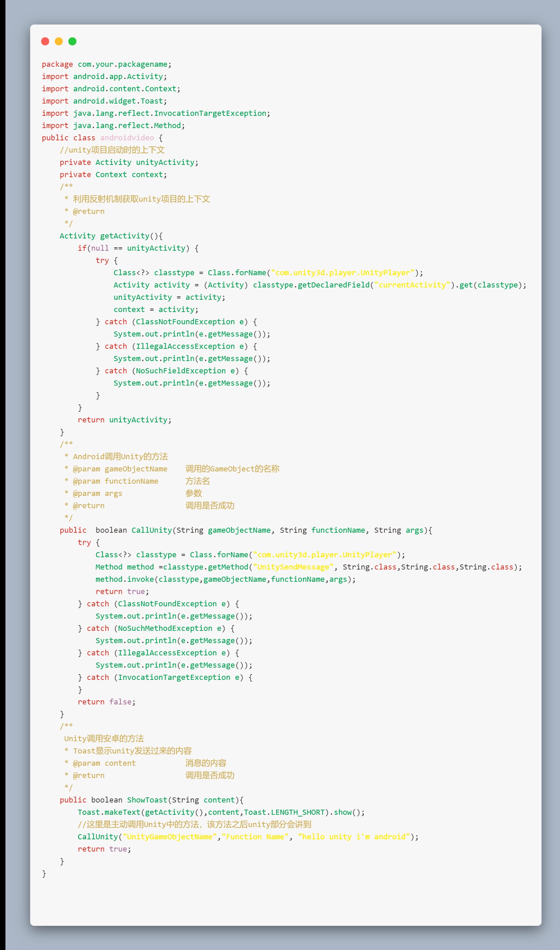Click 'import android.app.Activity;' line
This screenshot has height=950, width=560.
tap(104, 76)
